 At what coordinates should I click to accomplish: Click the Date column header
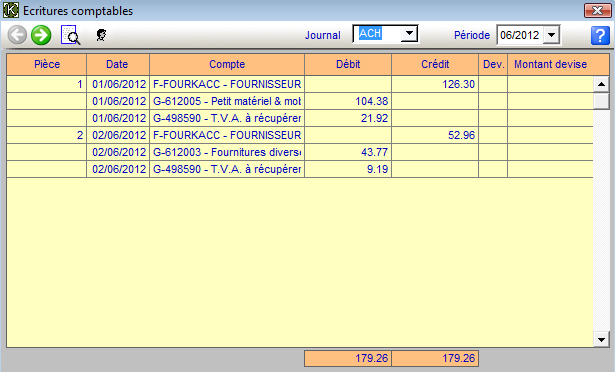pyautogui.click(x=118, y=64)
